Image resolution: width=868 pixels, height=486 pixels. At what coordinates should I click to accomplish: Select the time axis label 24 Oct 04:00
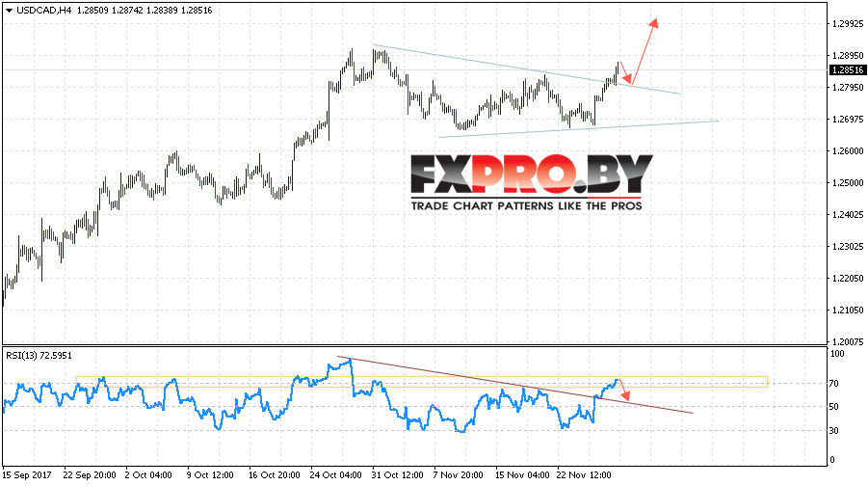pyautogui.click(x=335, y=475)
